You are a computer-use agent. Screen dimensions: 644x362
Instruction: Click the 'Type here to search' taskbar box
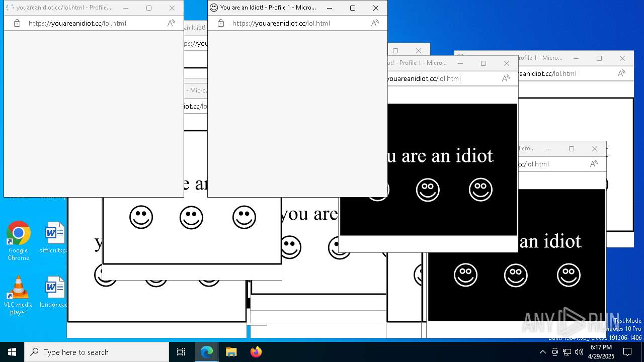click(x=97, y=352)
